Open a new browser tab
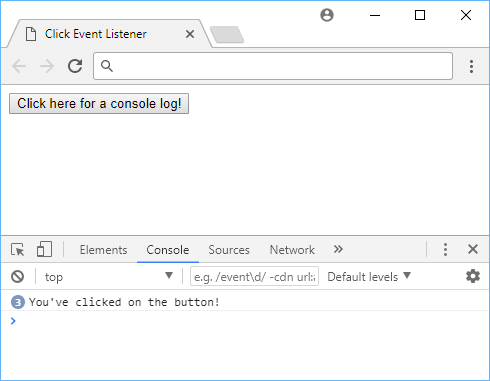Viewport: 490px width, 381px height. pos(227,35)
